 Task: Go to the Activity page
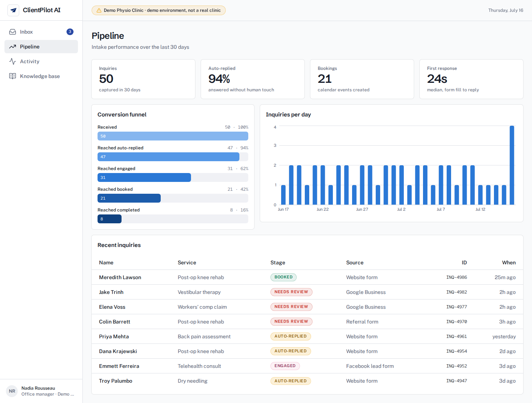coord(41,61)
